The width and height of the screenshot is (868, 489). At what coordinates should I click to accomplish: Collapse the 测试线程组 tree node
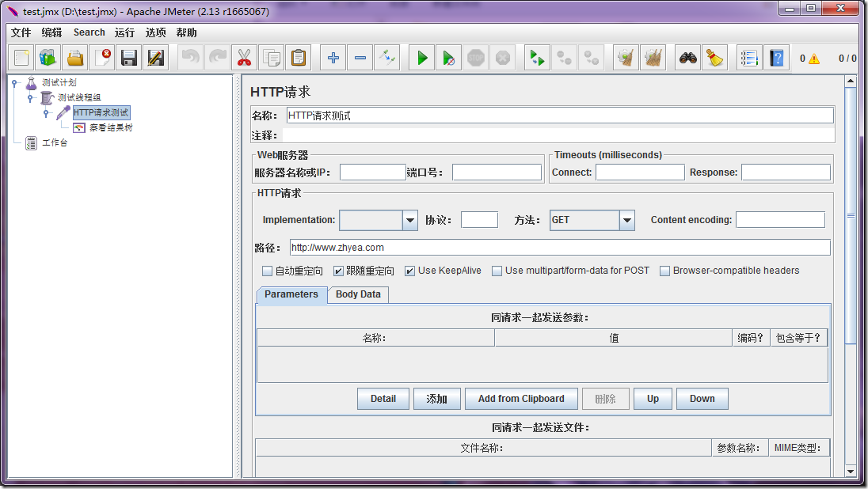(30, 98)
